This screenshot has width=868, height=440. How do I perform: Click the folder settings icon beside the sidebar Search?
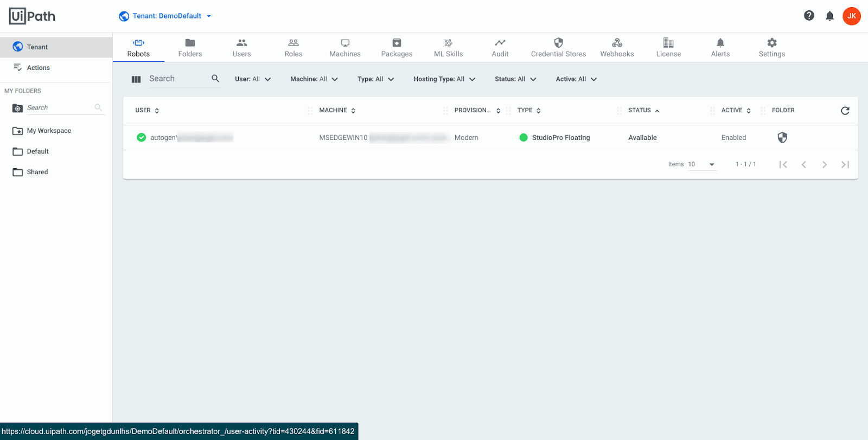click(x=17, y=108)
